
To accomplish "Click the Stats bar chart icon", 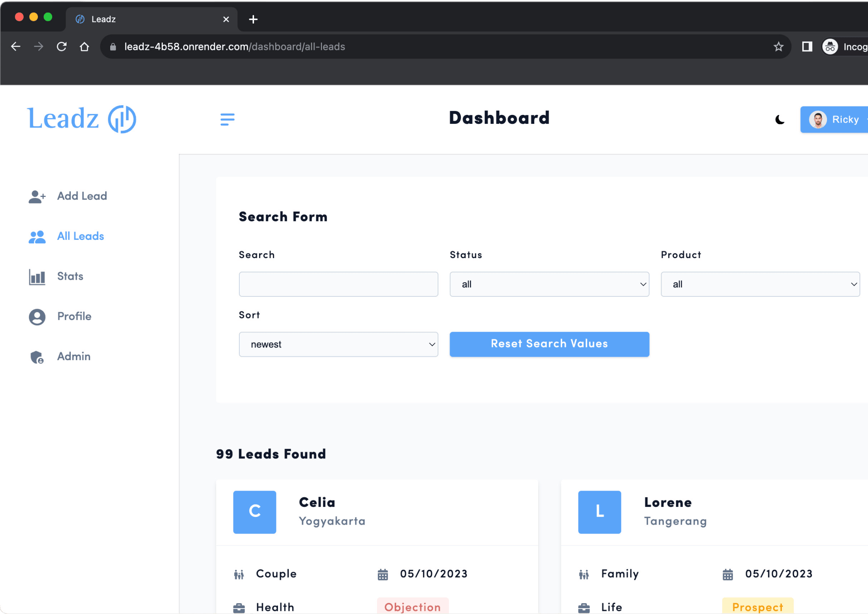I will coord(36,276).
